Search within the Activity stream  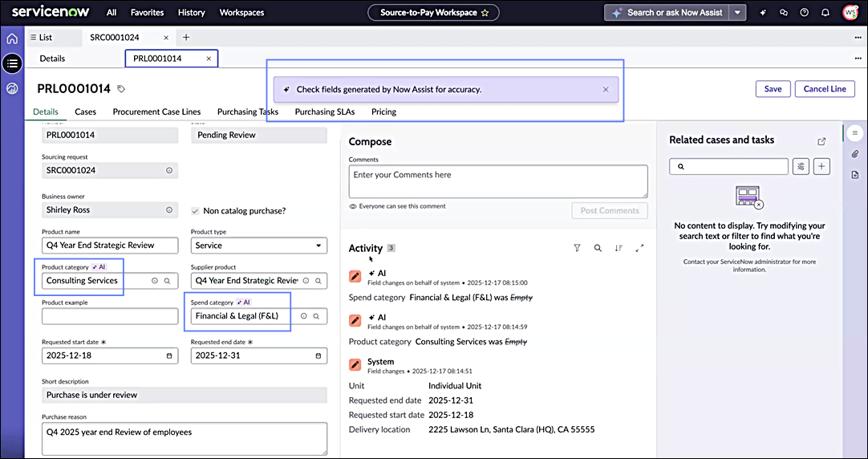point(598,248)
